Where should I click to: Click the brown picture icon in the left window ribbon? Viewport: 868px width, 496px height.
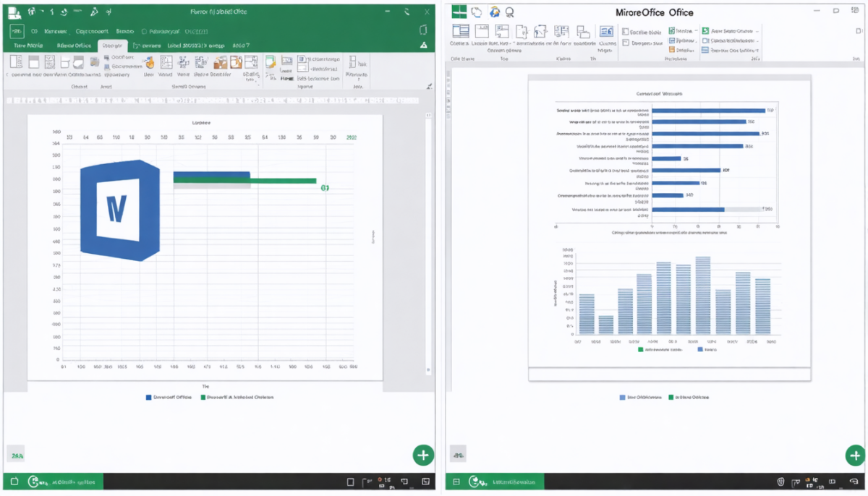[x=220, y=63]
